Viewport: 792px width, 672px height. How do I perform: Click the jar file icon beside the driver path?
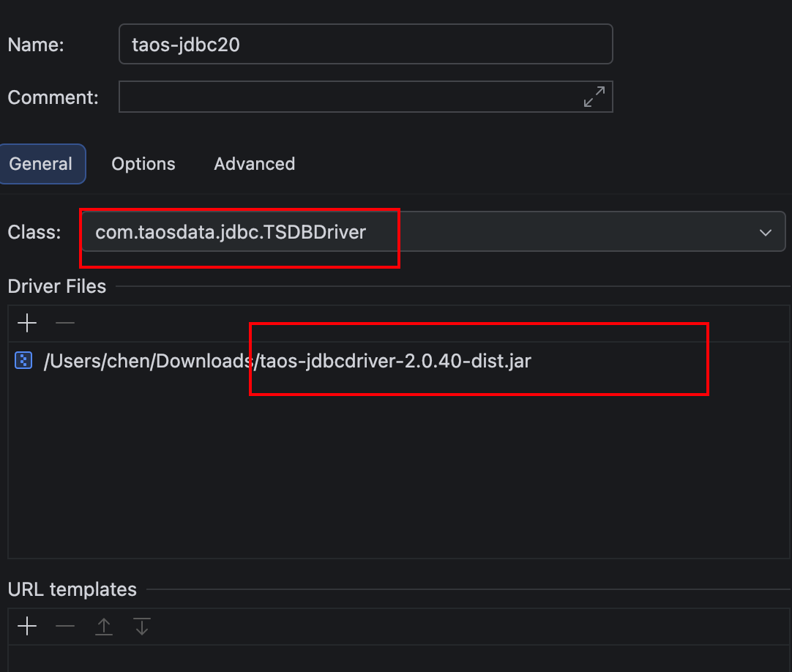click(x=24, y=360)
